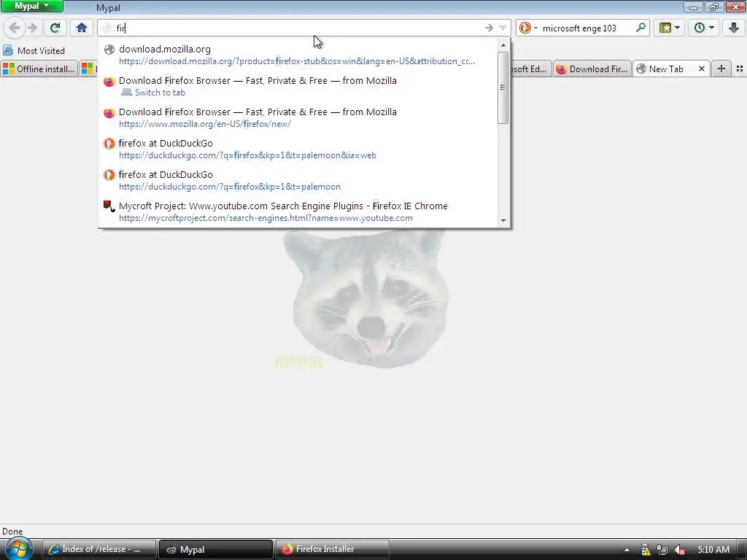Switch to the second Microsoft-logo tab
Image resolution: width=747 pixels, height=560 pixels.
88,69
